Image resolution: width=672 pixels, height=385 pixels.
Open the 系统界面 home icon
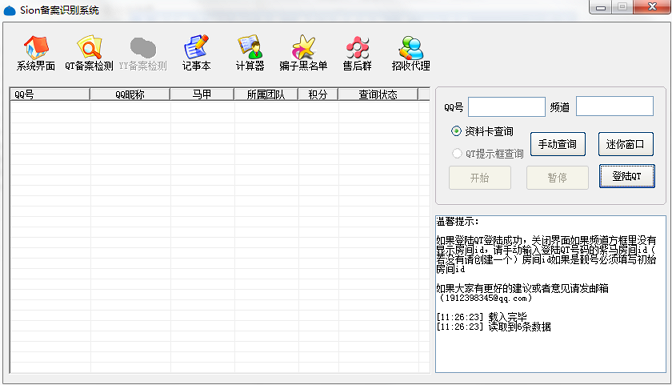pyautogui.click(x=36, y=53)
